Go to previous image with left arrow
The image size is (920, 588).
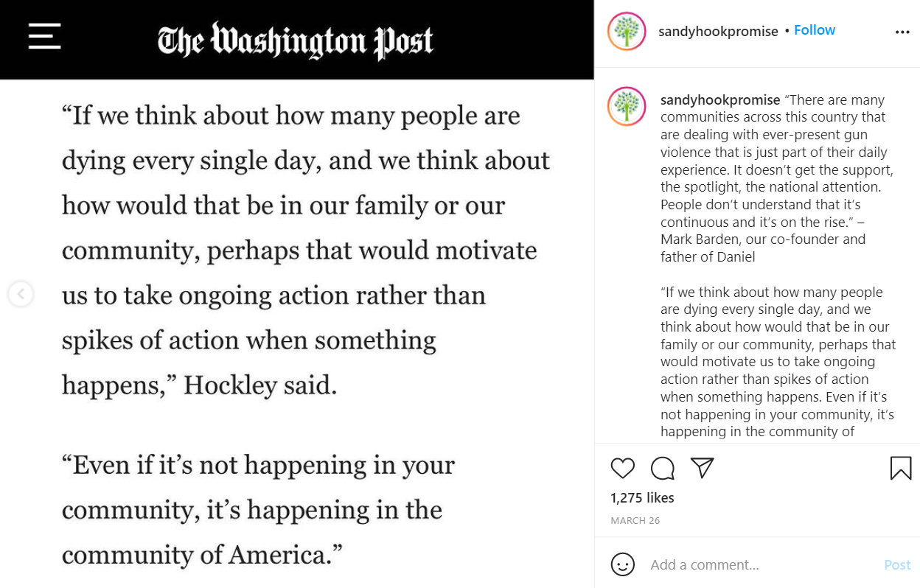click(x=21, y=295)
